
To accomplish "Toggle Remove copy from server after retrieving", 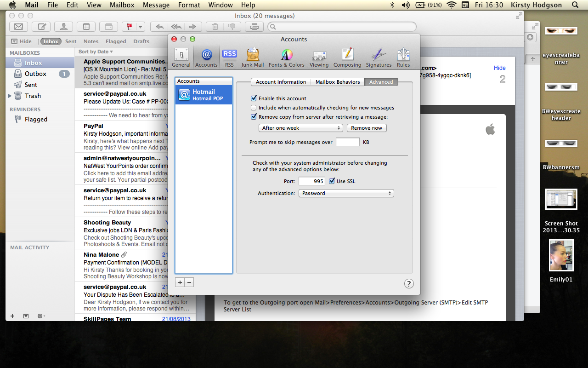I will click(x=254, y=117).
